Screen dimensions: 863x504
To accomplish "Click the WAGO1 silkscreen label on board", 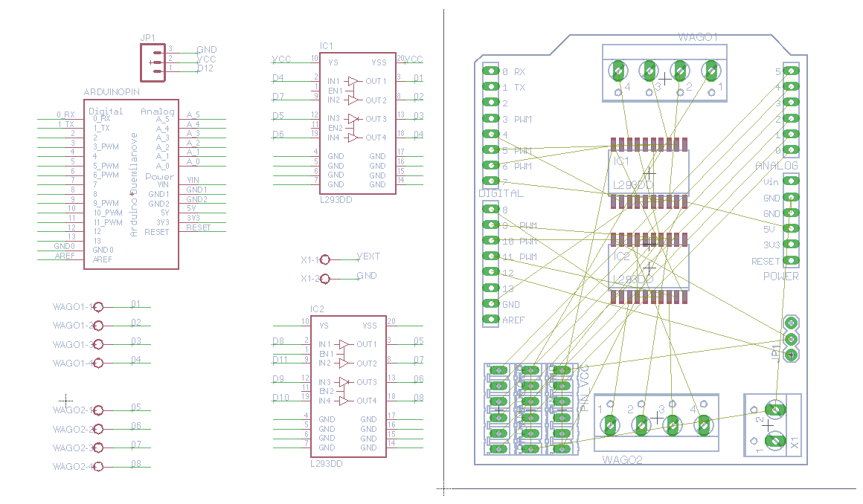I will coord(698,37).
